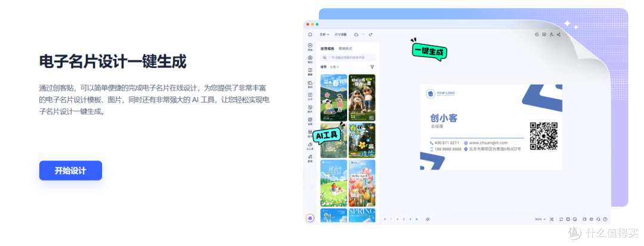Screen dimensions: 644x246
Task: Click the fullscreen icon in bottom bar
Action: click(561, 219)
